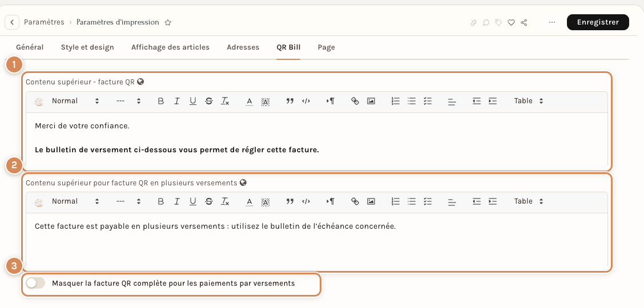Star Paramètres d'impression as favorite
Viewport: 644px width, 308px height.
[x=168, y=23]
